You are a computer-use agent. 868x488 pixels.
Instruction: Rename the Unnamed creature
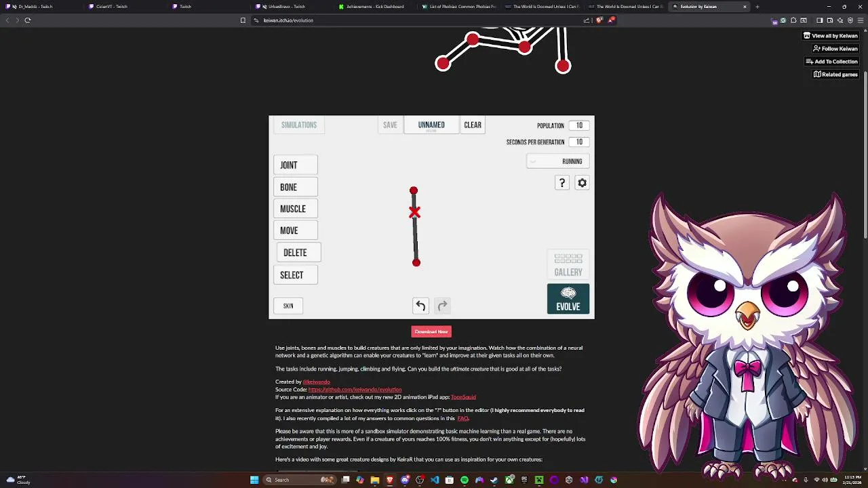(x=431, y=125)
